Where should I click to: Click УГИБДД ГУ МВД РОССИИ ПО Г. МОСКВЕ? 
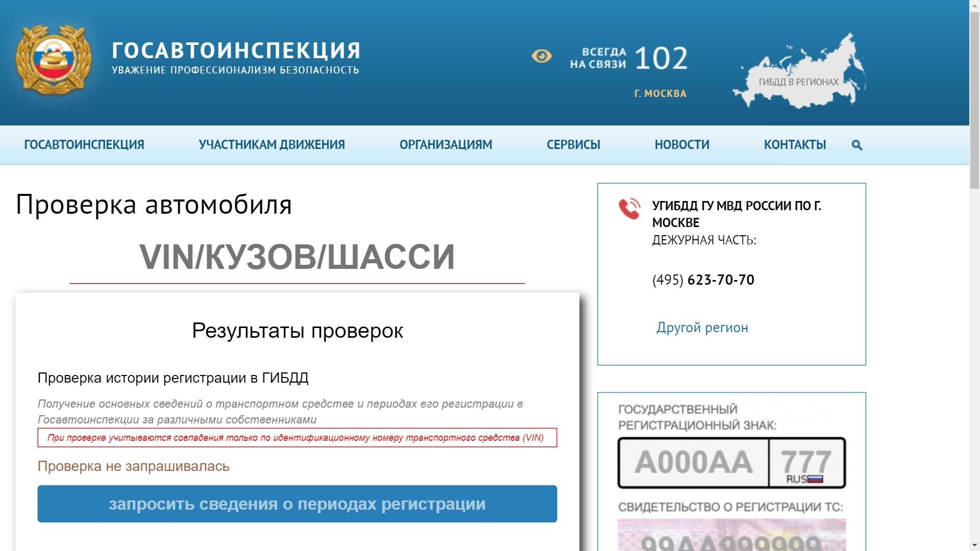pos(737,214)
